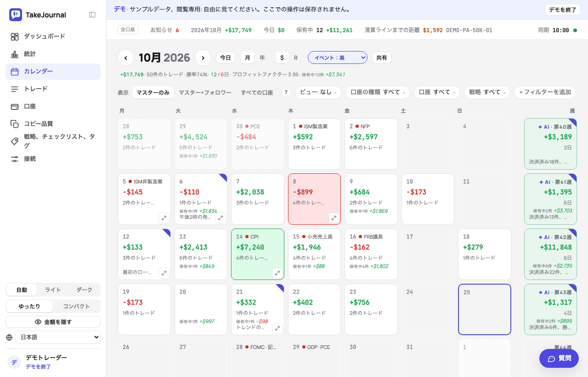Screen dimensions: 588x377
Task: Click 同期 10:00 status
Action: click(557, 30)
